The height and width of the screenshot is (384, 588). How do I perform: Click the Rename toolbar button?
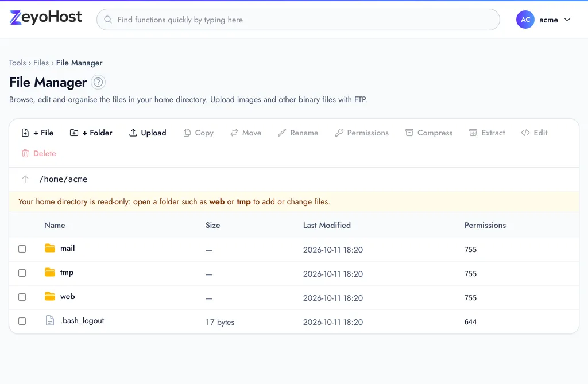coord(298,133)
